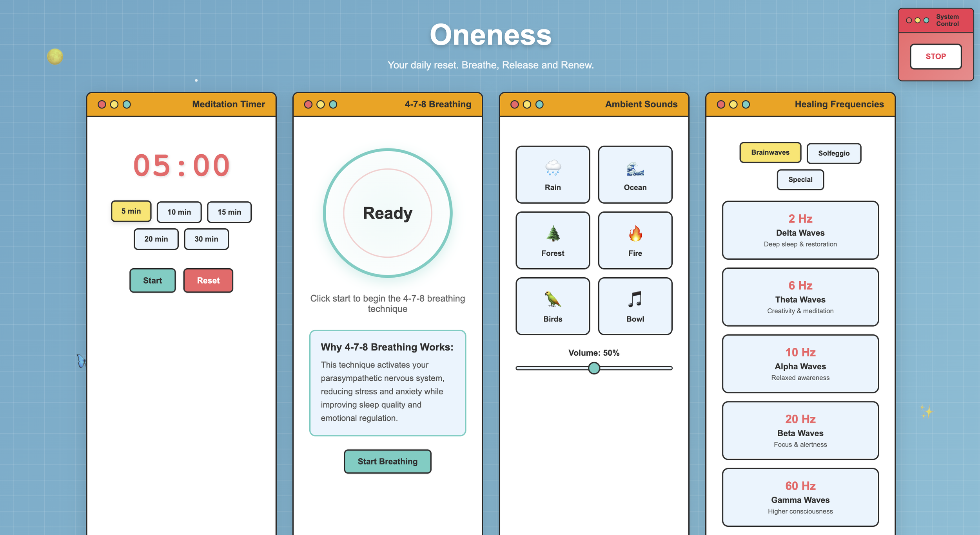
Task: Click the red dot on Meditation Timer
Action: (102, 105)
